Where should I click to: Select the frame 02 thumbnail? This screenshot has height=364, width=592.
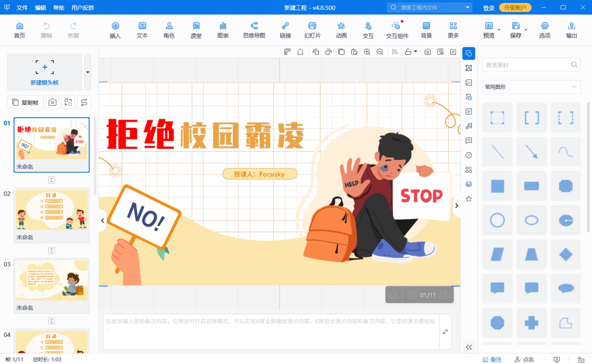click(x=52, y=210)
